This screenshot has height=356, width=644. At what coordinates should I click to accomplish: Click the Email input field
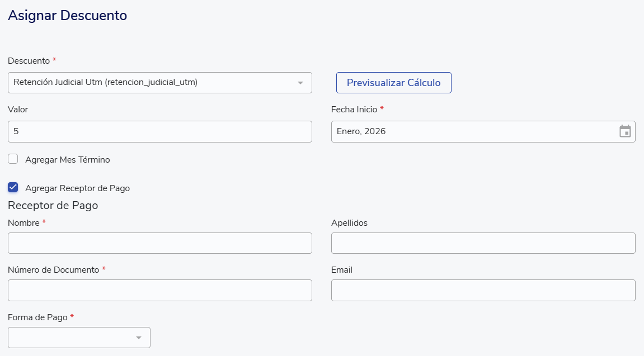pos(483,290)
